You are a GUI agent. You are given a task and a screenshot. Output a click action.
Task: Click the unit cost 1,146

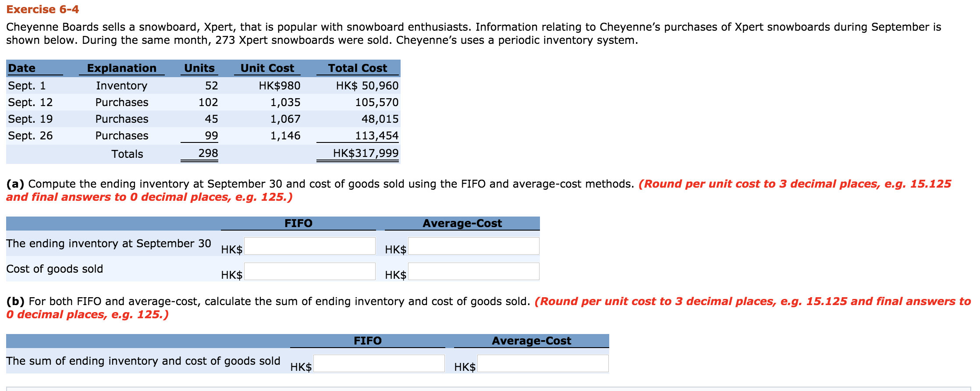(285, 135)
